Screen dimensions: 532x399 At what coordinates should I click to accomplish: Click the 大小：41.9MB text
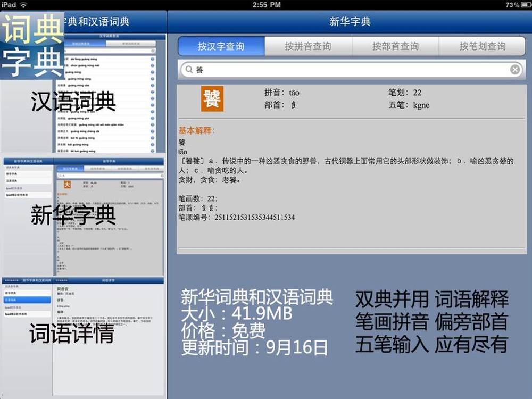click(237, 313)
